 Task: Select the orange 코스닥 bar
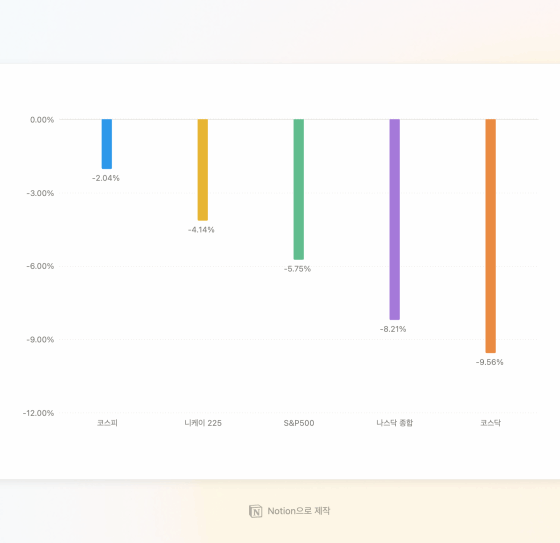coord(490,236)
